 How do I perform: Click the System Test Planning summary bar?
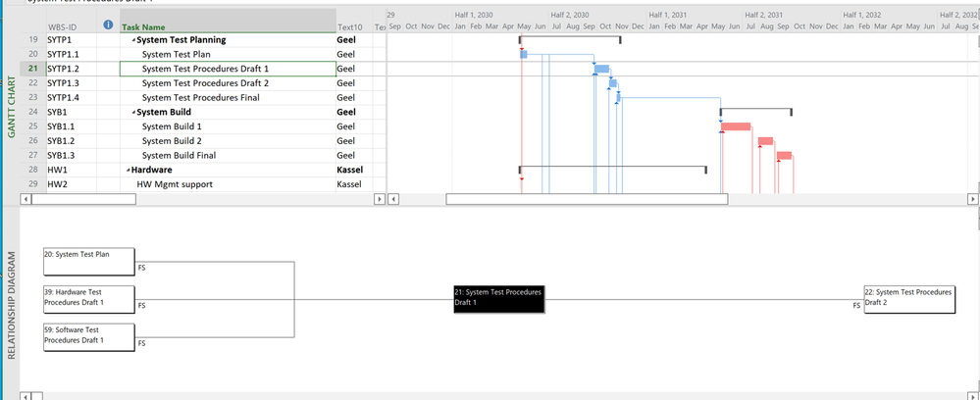coord(570,38)
